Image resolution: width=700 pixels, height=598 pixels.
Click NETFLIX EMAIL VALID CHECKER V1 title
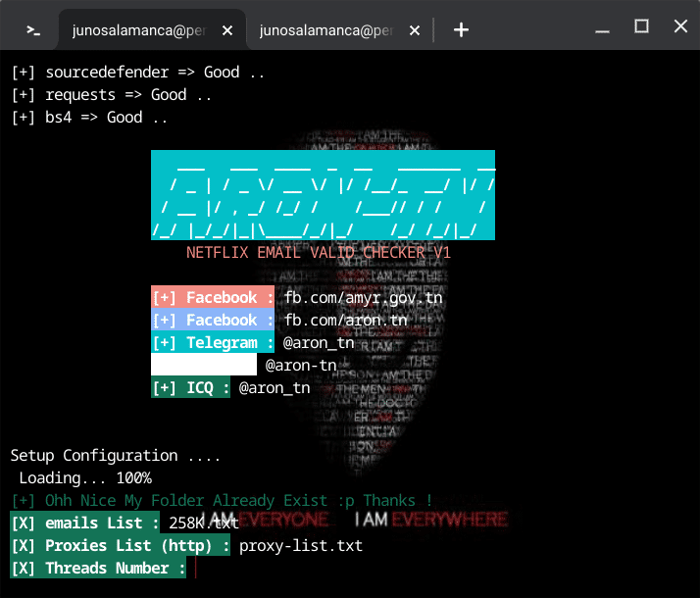(319, 253)
